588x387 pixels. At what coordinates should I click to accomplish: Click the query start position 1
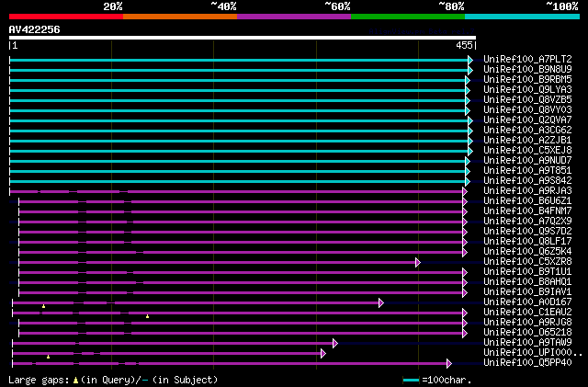pos(15,46)
